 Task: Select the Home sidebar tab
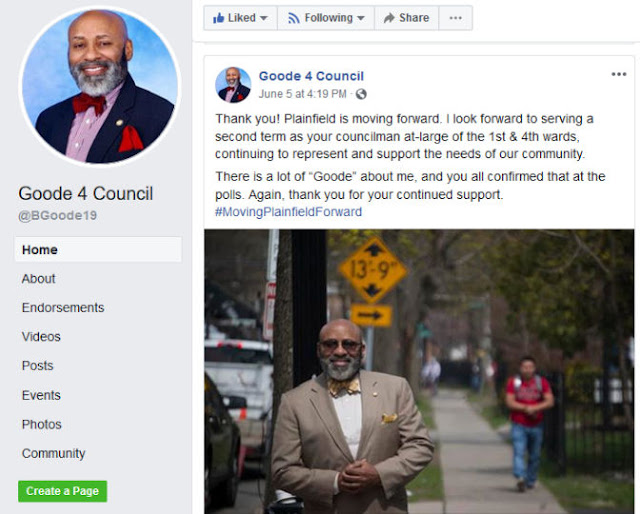tap(98, 249)
